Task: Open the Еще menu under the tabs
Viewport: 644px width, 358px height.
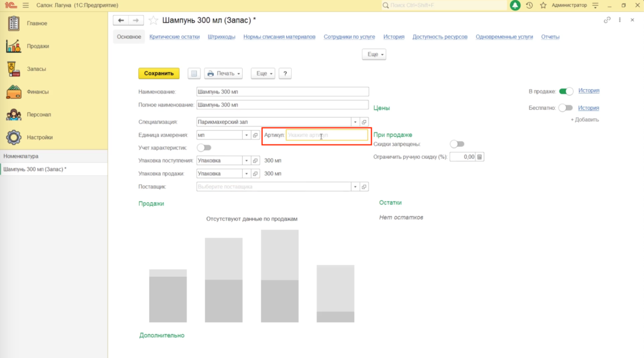Action: pos(374,54)
